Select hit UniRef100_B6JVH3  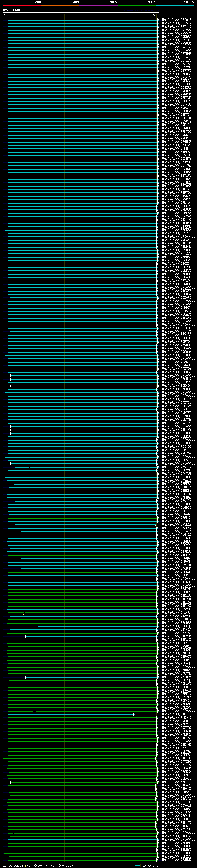pyautogui.click(x=176, y=589)
